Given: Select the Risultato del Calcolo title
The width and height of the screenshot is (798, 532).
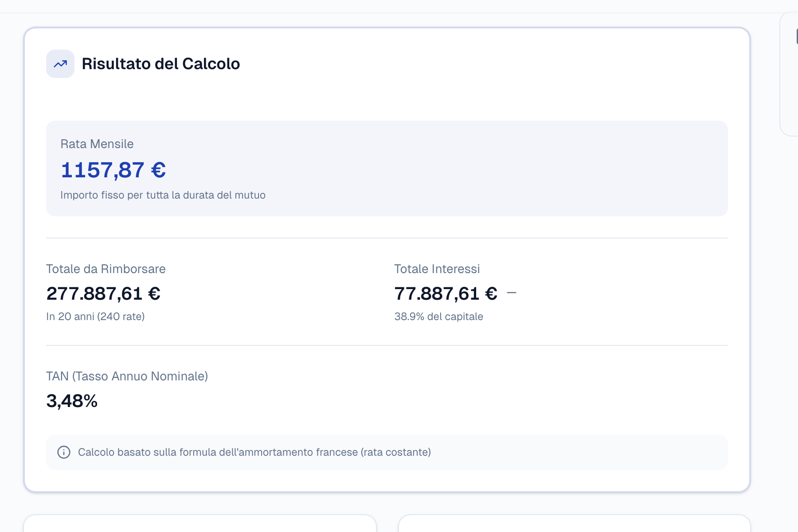Looking at the screenshot, I should click(160, 64).
